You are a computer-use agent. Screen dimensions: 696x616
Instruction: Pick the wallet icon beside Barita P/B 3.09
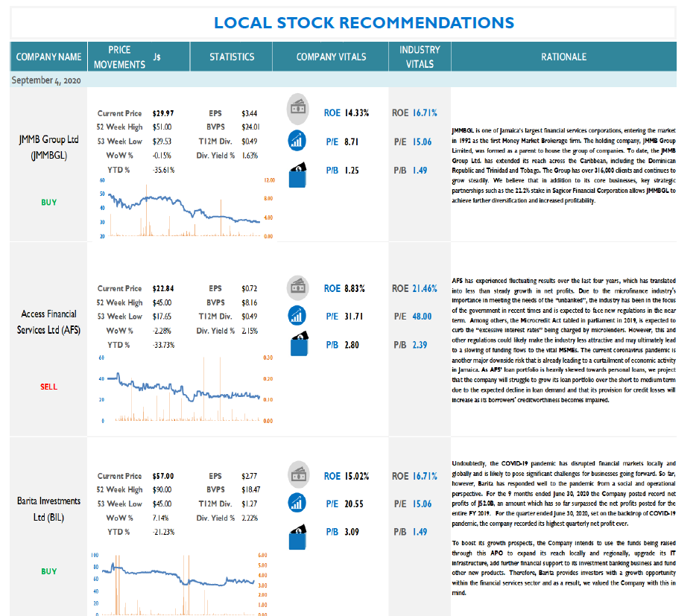[298, 537]
